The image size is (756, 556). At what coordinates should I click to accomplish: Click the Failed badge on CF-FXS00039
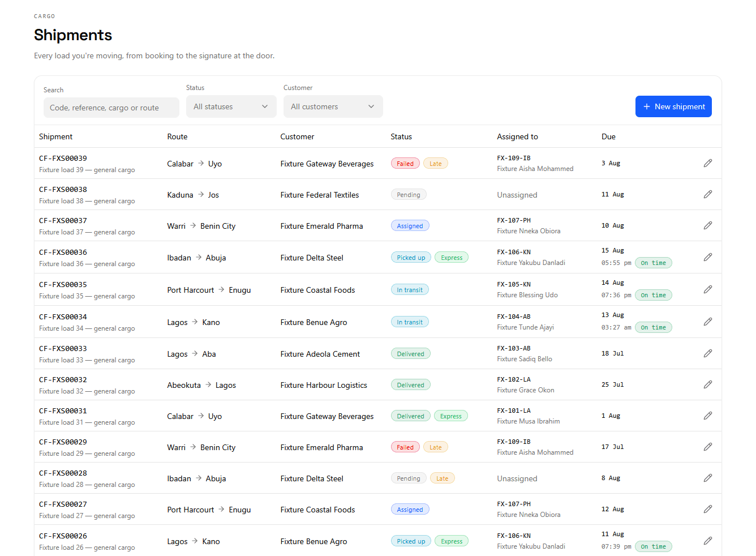coord(405,164)
